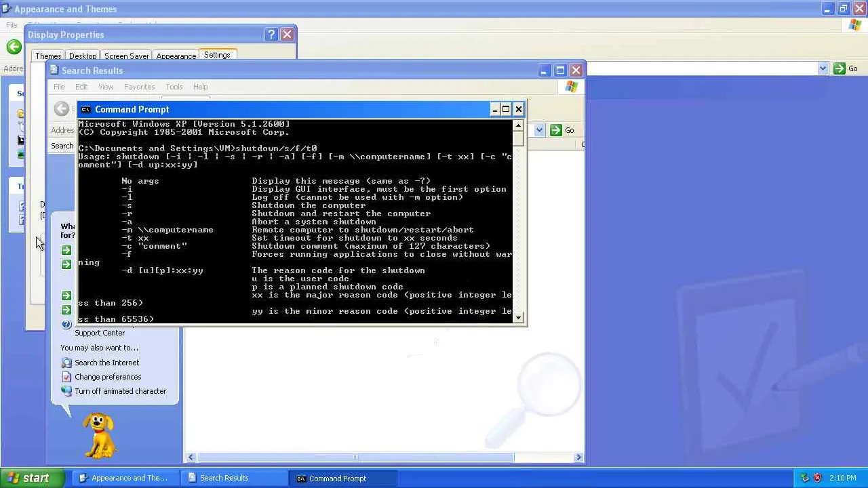Click the Appearance and Themes title bar icon
Screen dimensions: 868x488
click(x=6, y=9)
